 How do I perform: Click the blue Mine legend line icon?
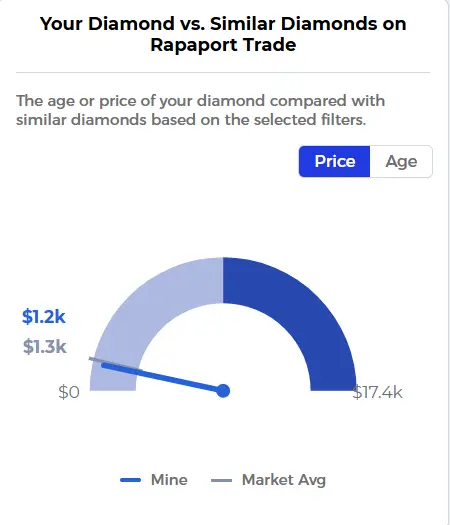click(x=130, y=480)
